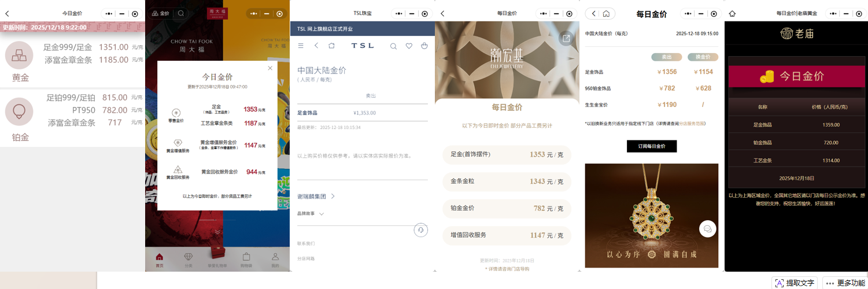Switch to 我的 tab in Chow Tai Fook
868x289 pixels.
click(x=275, y=260)
